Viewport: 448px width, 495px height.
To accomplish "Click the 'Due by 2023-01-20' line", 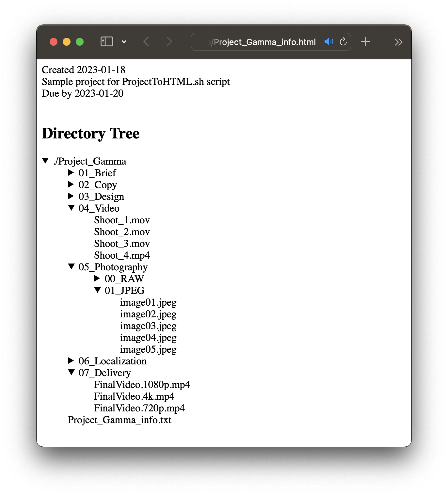I will 83,93.
